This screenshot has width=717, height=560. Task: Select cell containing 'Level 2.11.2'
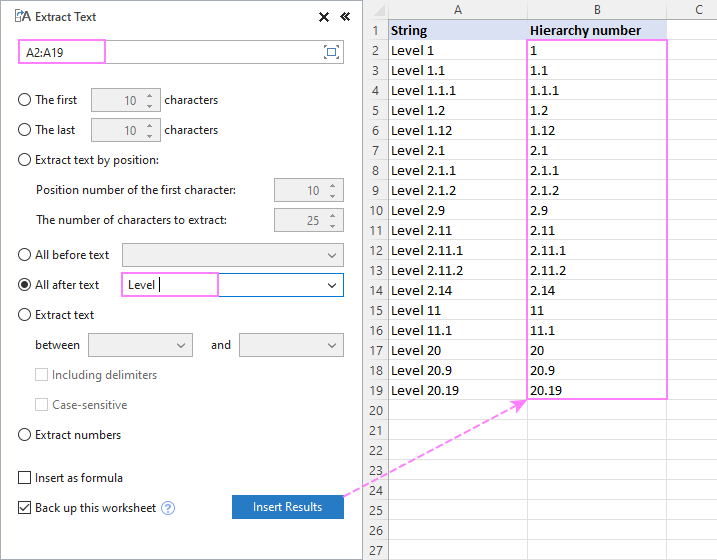pyautogui.click(x=458, y=271)
